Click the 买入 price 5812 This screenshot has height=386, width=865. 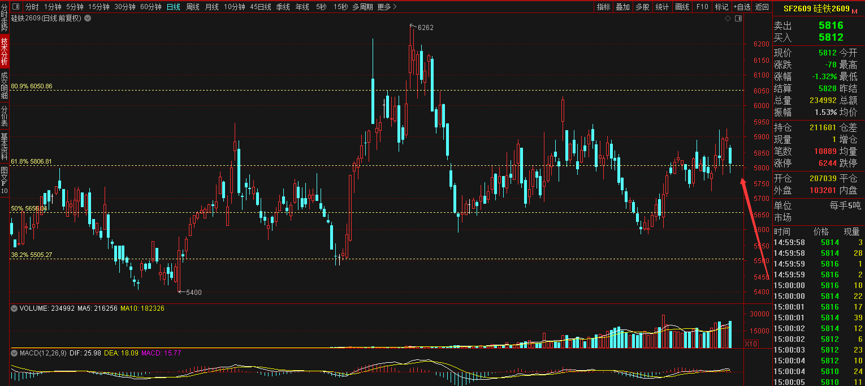(830, 37)
